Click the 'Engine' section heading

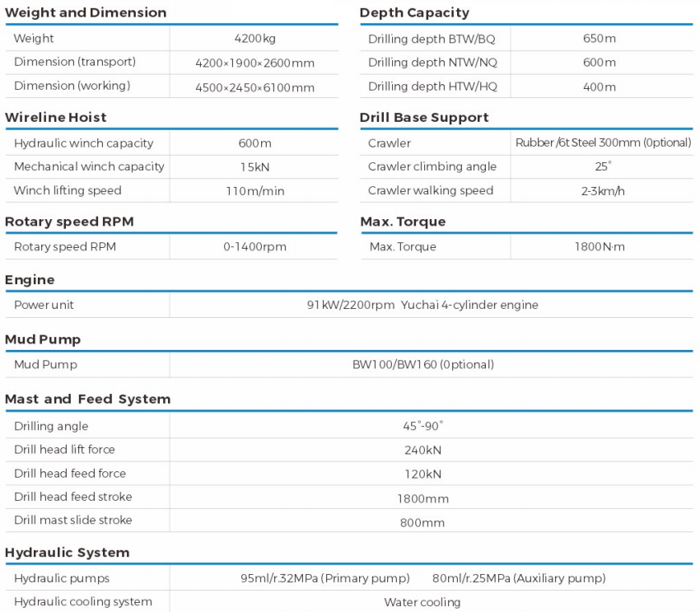[30, 280]
